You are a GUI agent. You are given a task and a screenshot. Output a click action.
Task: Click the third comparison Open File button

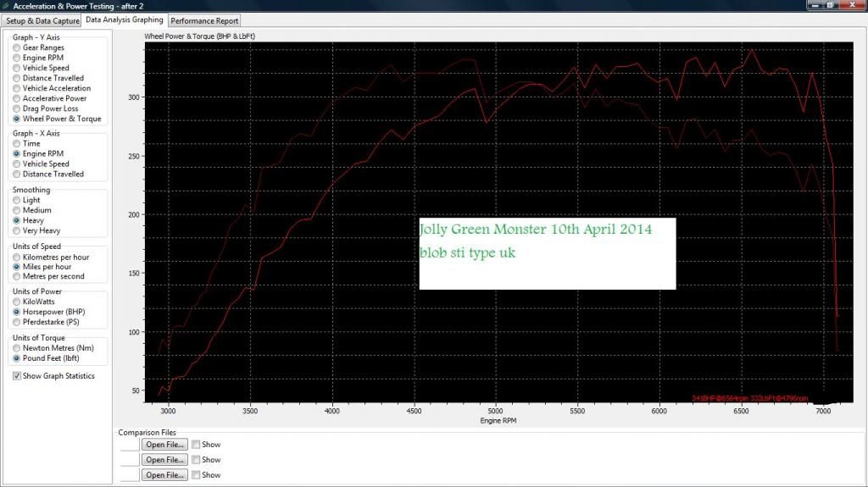pyautogui.click(x=165, y=475)
